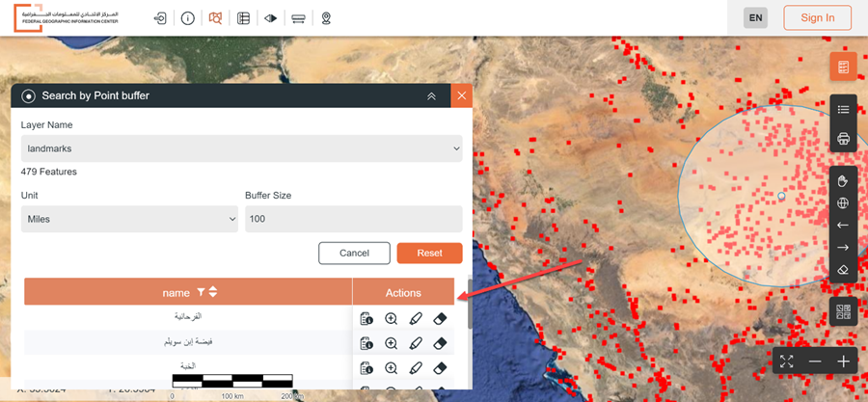The width and height of the screenshot is (868, 402).
Task: Select the فيضة إبن سويلم name cell
Action: pos(188,342)
